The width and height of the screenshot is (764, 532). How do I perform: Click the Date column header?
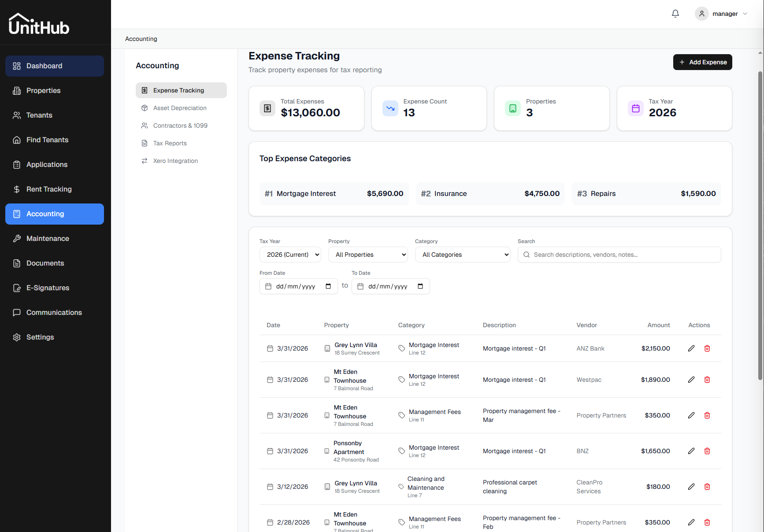click(x=273, y=325)
